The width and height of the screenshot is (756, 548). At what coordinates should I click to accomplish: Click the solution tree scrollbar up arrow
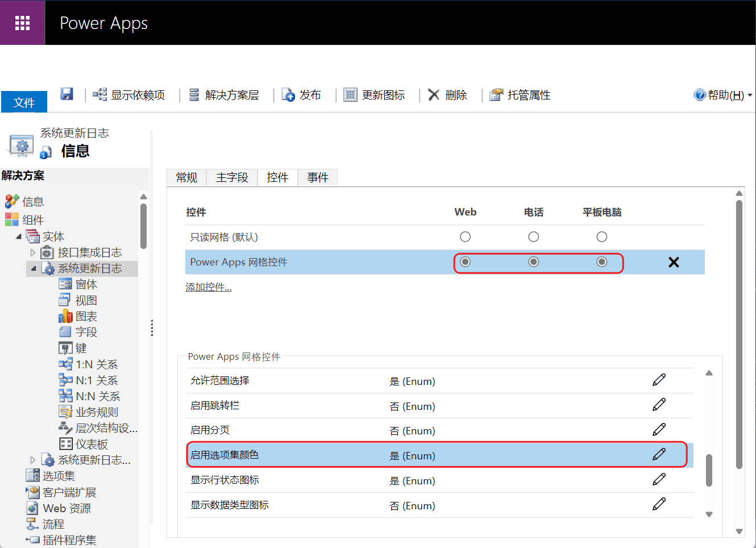pos(143,197)
